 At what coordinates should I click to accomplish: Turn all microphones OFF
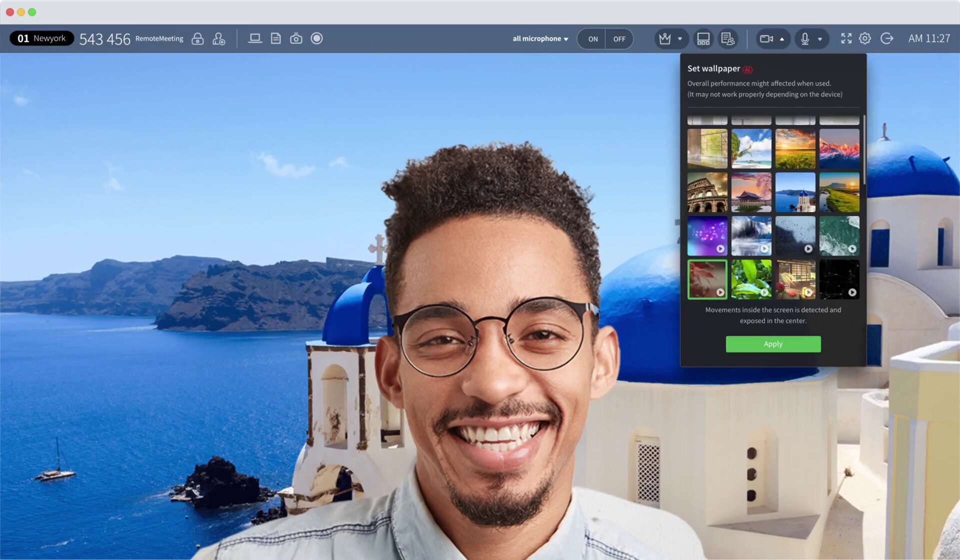click(x=619, y=39)
